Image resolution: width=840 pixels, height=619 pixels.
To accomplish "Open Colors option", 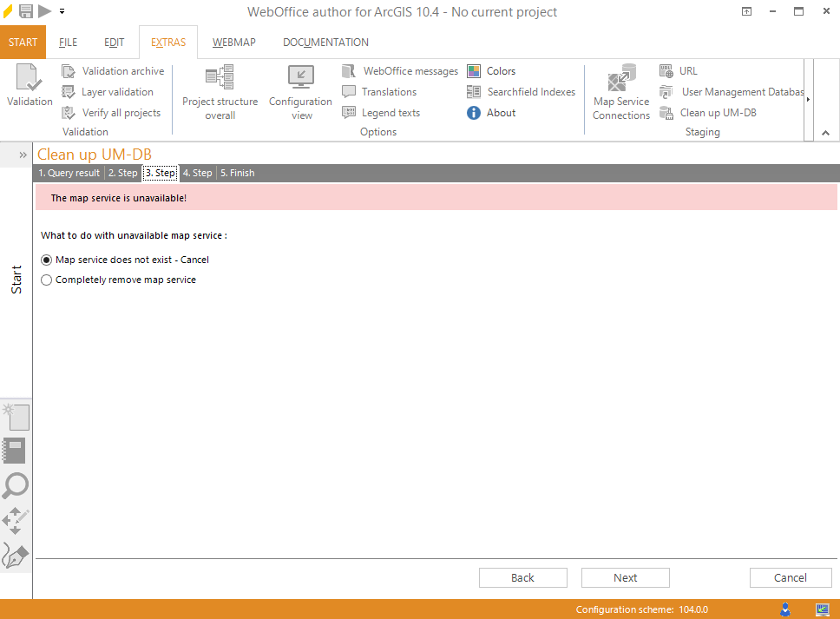I will [x=491, y=71].
